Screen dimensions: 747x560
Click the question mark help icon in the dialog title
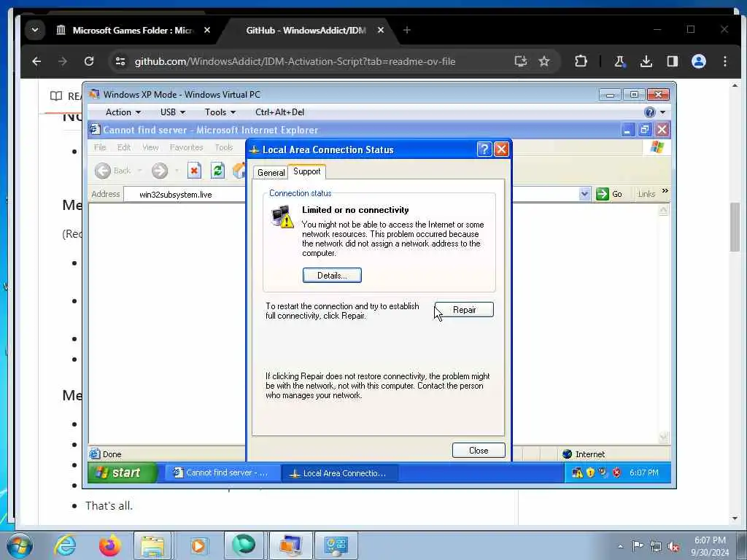point(484,149)
